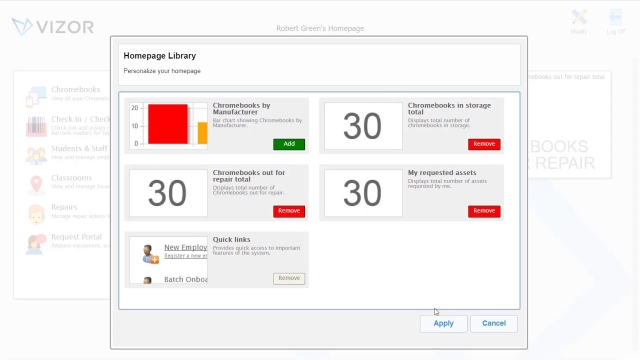
Task: Click the Chromebooks by Manufacturer bar chart thumbnail
Action: tap(169, 126)
